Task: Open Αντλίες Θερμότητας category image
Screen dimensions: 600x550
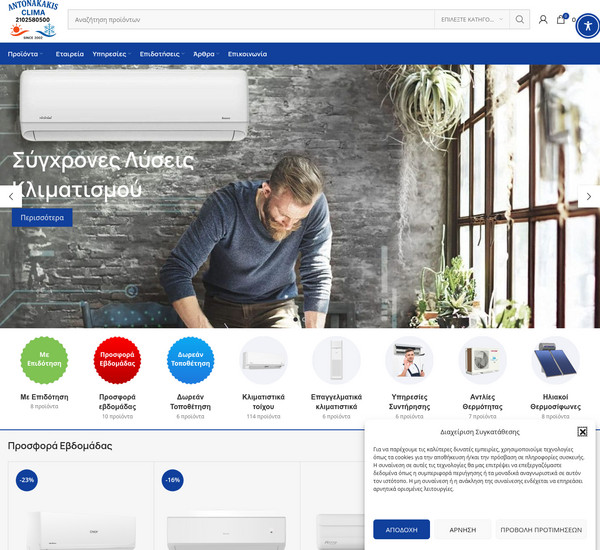Action: click(x=482, y=360)
